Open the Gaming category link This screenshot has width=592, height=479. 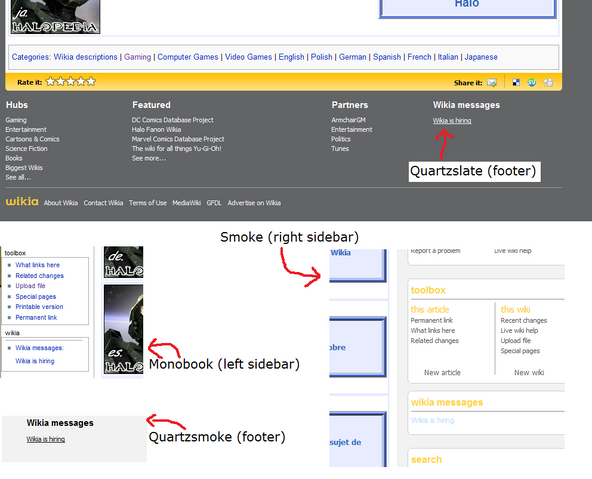(137, 57)
